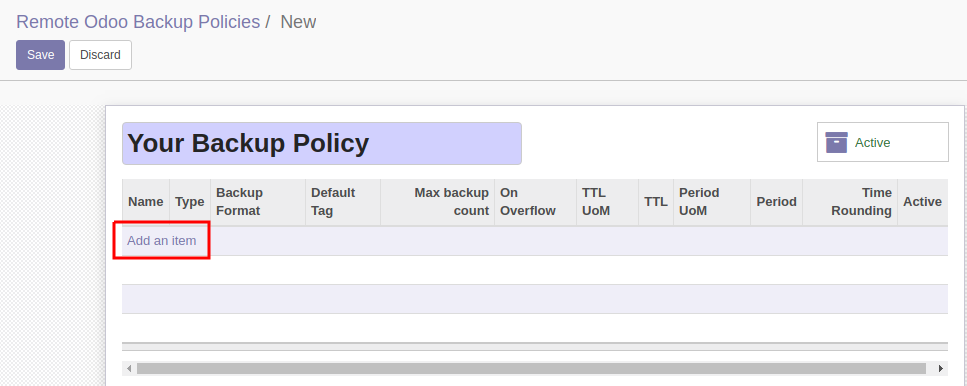The image size is (967, 386).
Task: Sort by the Type column header
Action: click(190, 202)
